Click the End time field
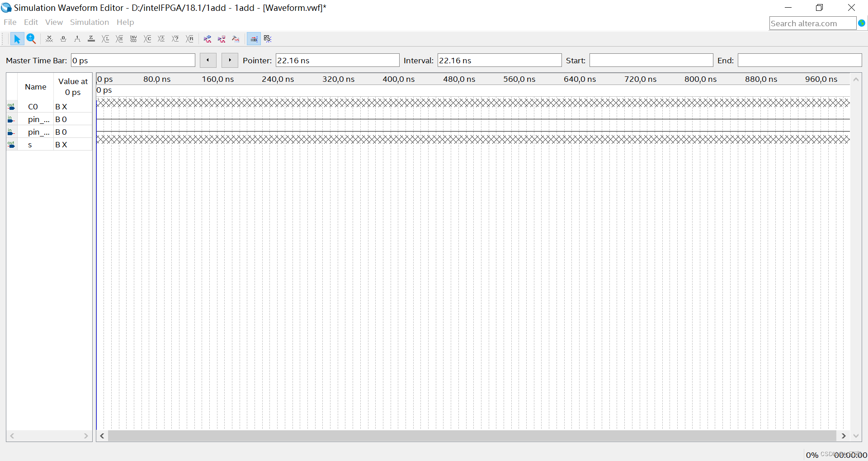Viewport: 868px width, 461px height. point(800,61)
